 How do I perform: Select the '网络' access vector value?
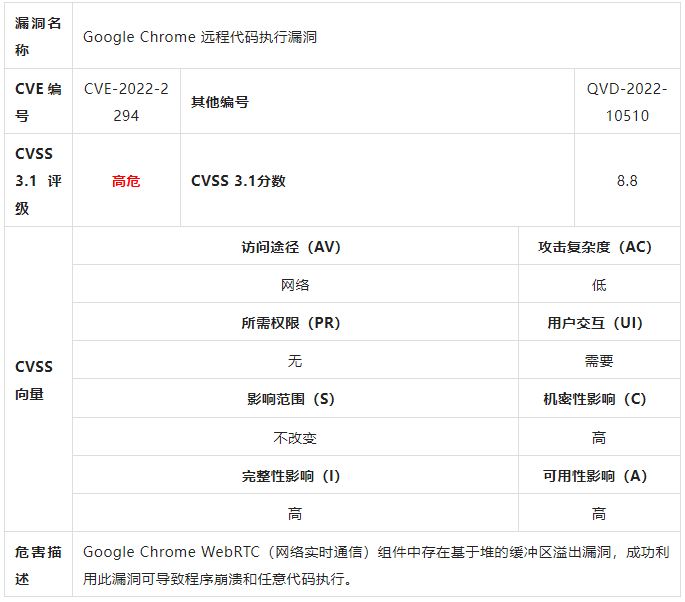295,285
